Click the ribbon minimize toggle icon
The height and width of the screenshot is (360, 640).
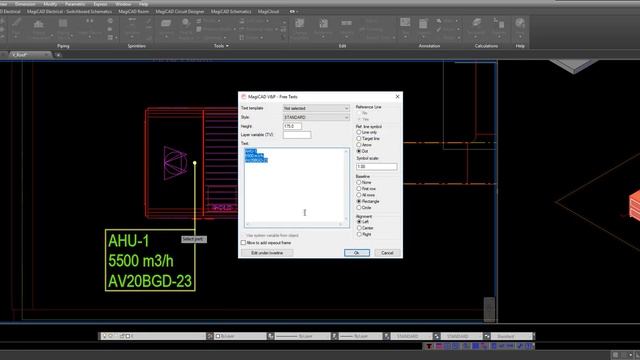[x=292, y=11]
